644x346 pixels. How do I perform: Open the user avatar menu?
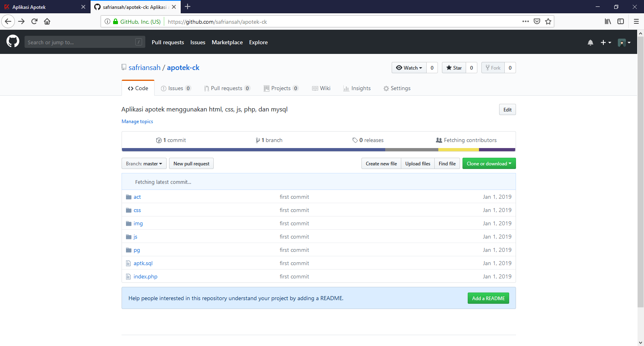tap(624, 42)
